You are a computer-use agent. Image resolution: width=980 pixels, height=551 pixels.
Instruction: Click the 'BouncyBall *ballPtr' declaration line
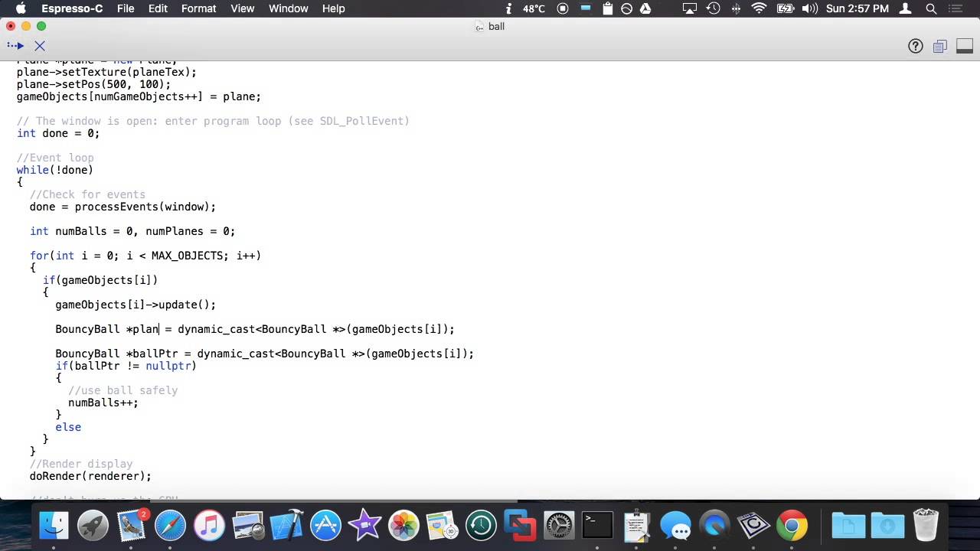tap(264, 354)
